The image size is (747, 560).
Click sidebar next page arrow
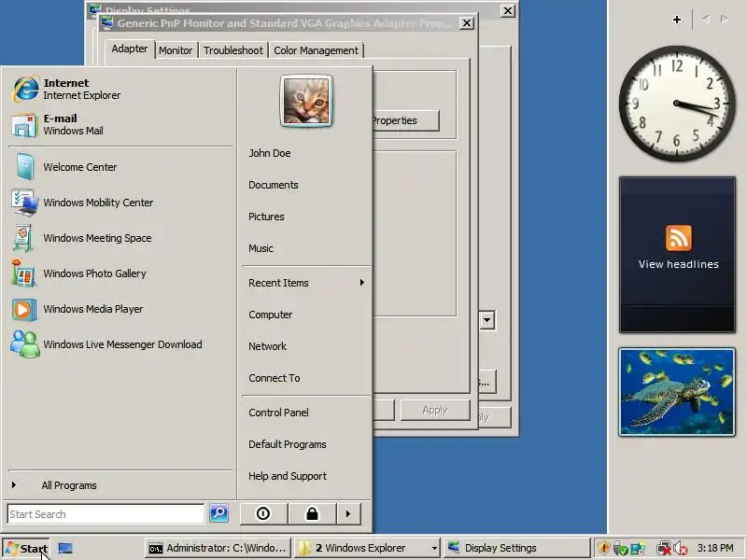pos(725,19)
